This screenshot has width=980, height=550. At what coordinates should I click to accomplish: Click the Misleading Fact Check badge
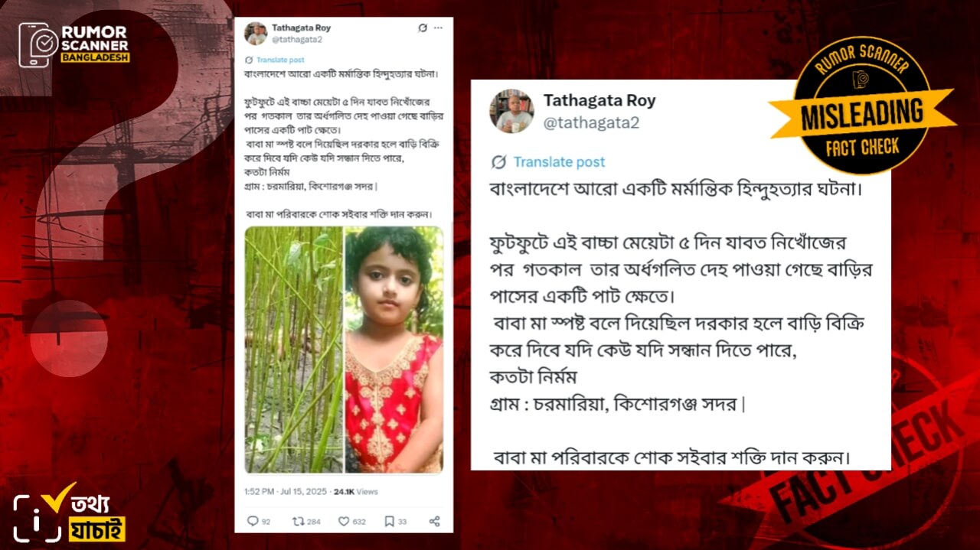coord(861,105)
